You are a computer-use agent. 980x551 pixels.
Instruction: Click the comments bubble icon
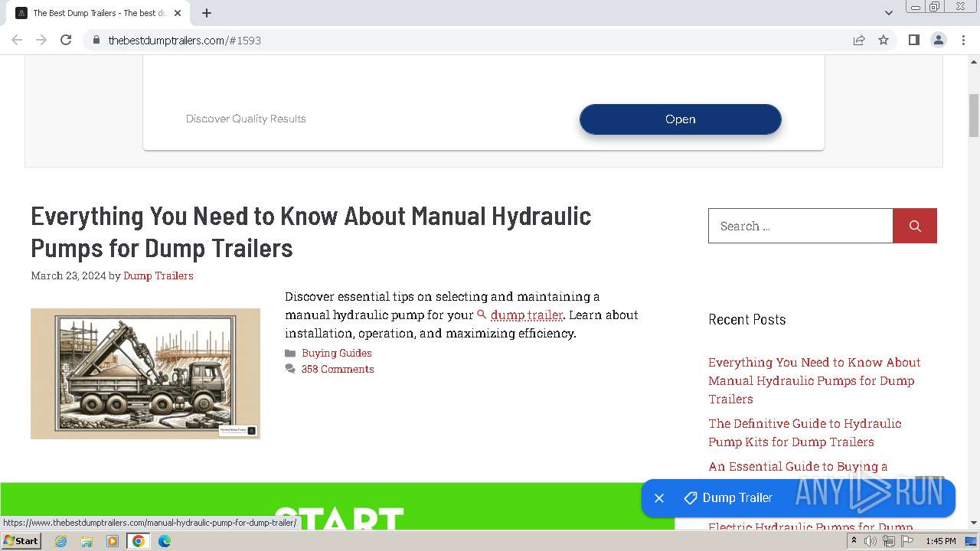290,369
